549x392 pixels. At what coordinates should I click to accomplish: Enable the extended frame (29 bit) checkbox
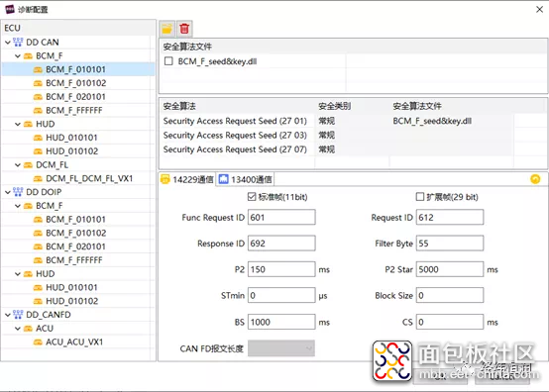(x=420, y=197)
